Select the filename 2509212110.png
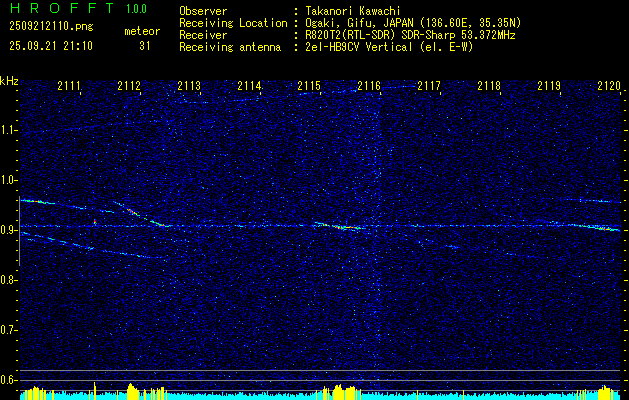The image size is (629, 400). [x=51, y=27]
